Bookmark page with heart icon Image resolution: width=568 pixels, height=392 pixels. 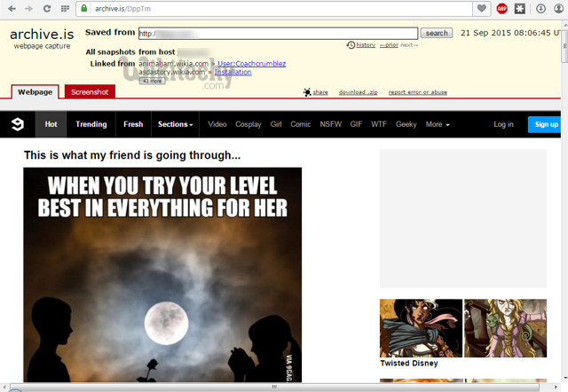pos(481,8)
